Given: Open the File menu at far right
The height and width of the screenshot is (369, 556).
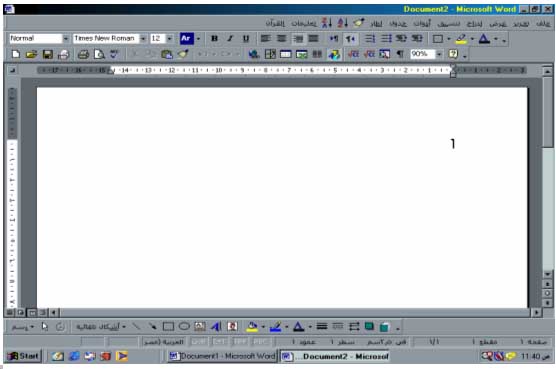Looking at the screenshot, I should 543,24.
